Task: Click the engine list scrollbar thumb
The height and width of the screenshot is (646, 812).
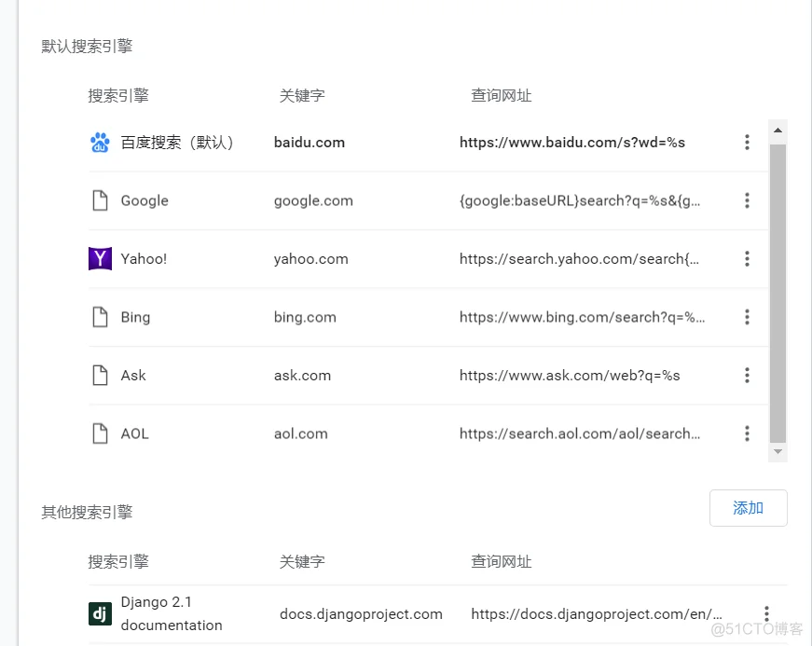Action: point(778,294)
